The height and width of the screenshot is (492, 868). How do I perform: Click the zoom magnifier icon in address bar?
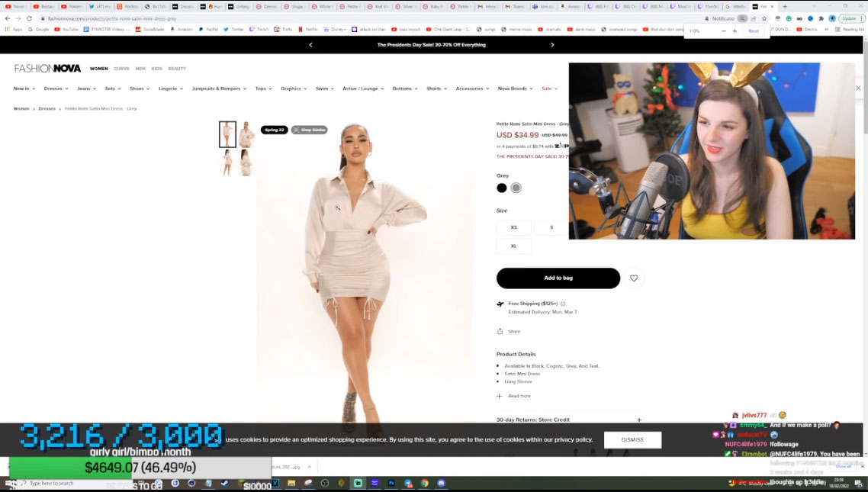click(x=742, y=18)
